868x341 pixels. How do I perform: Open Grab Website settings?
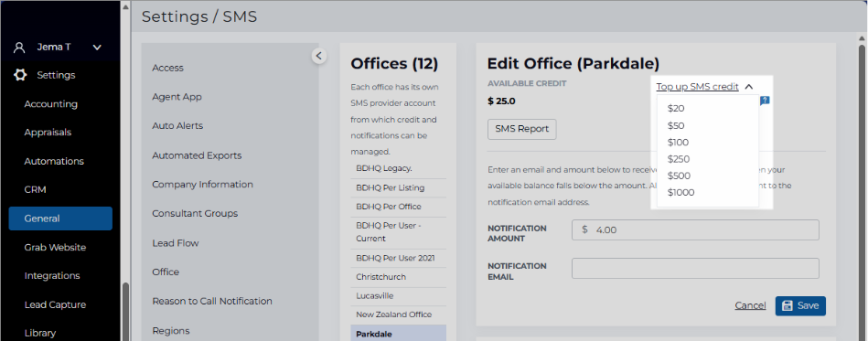coord(56,248)
